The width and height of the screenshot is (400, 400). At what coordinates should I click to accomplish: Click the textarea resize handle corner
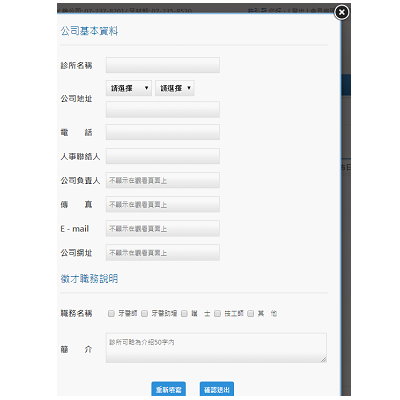click(324, 360)
